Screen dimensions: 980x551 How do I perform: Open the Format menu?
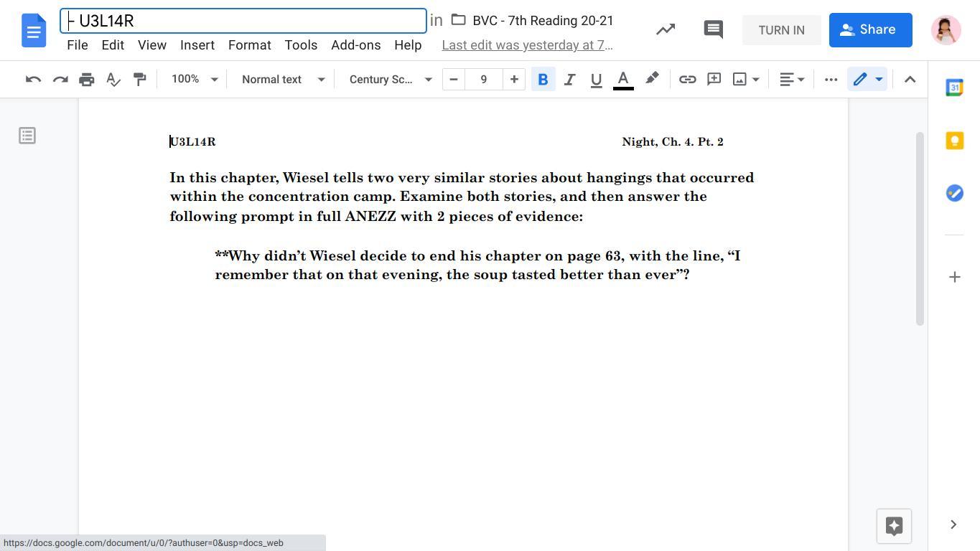click(x=250, y=45)
